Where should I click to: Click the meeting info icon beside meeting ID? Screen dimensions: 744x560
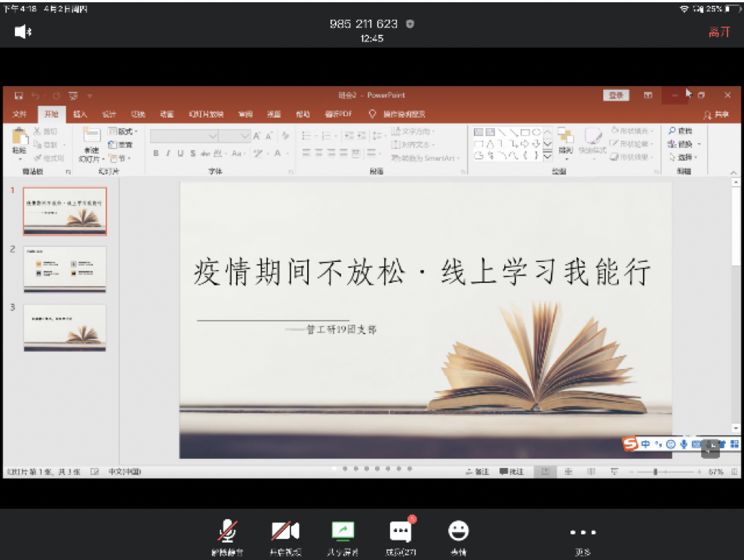[410, 24]
